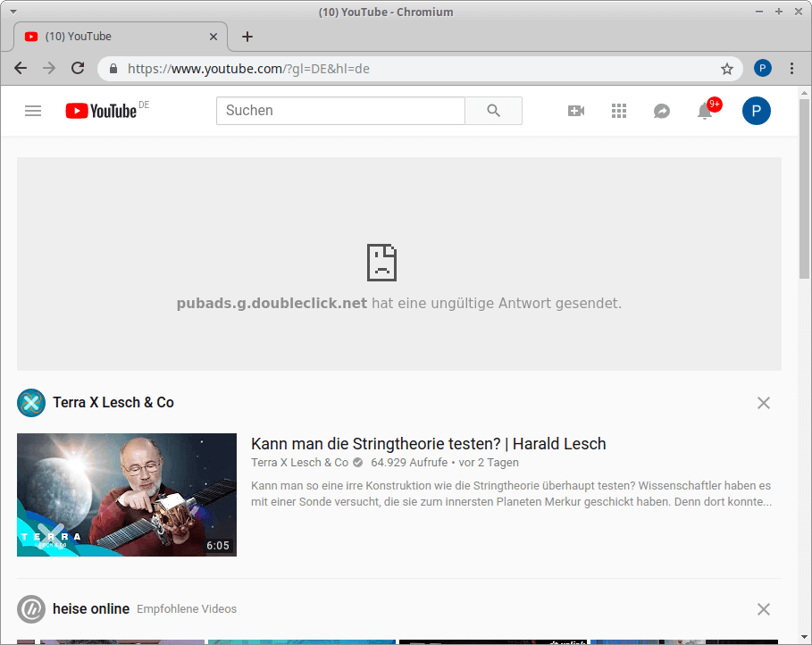The height and width of the screenshot is (645, 812).
Task: Bookmark this page with the star
Action: (727, 69)
